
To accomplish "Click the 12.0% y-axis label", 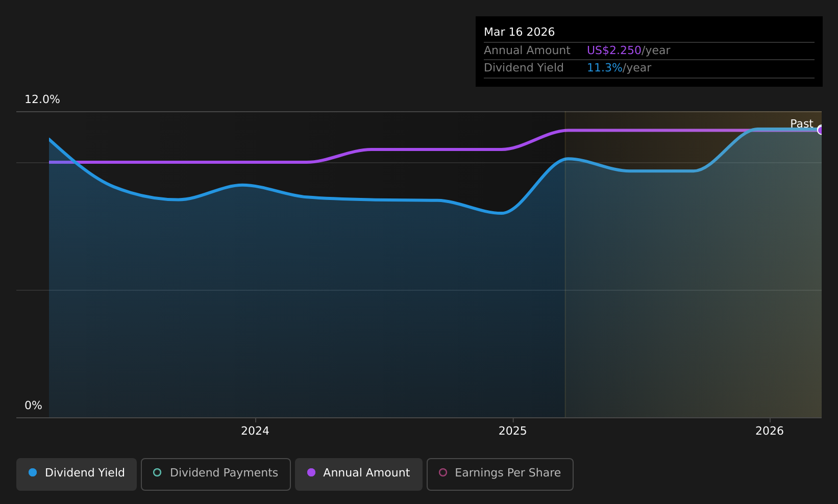I will 42,99.
